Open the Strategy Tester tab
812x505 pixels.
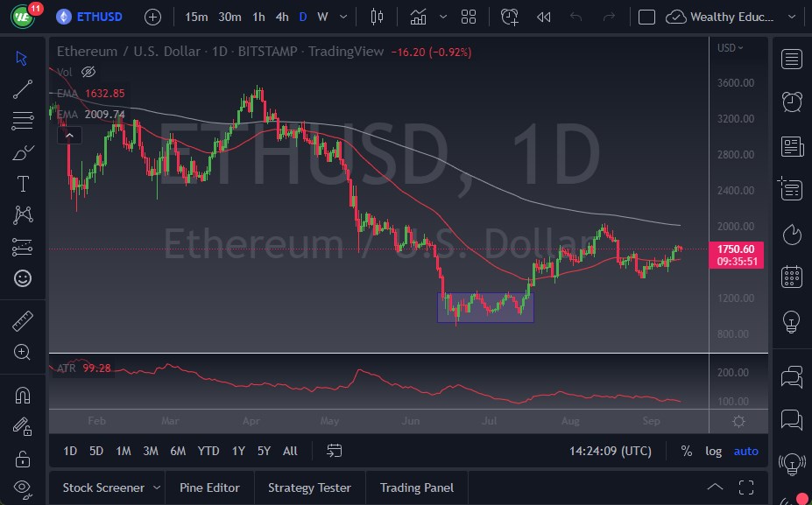309,487
